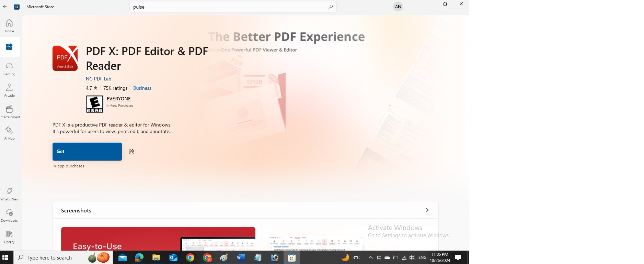Open the Entertainment section

pyautogui.click(x=9, y=112)
